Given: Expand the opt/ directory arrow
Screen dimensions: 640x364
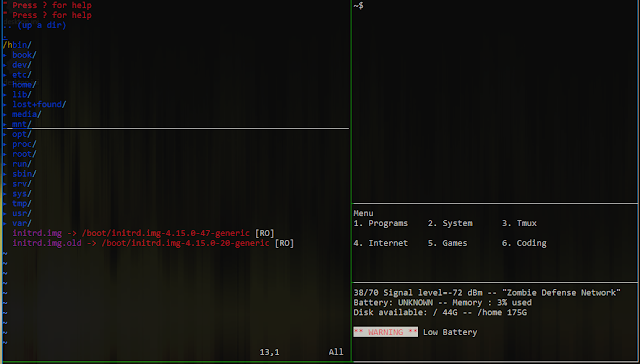Looking at the screenshot, I should tap(5, 134).
